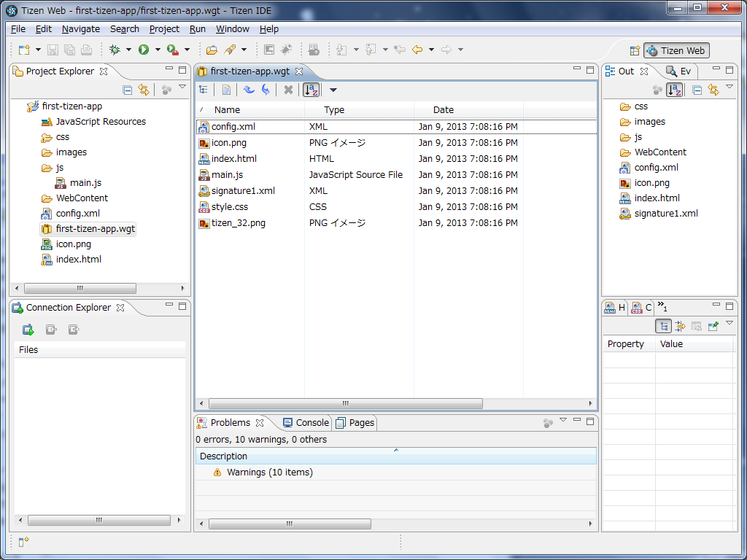The image size is (747, 560).
Task: Click the External Tools run icon
Action: pyautogui.click(x=172, y=50)
